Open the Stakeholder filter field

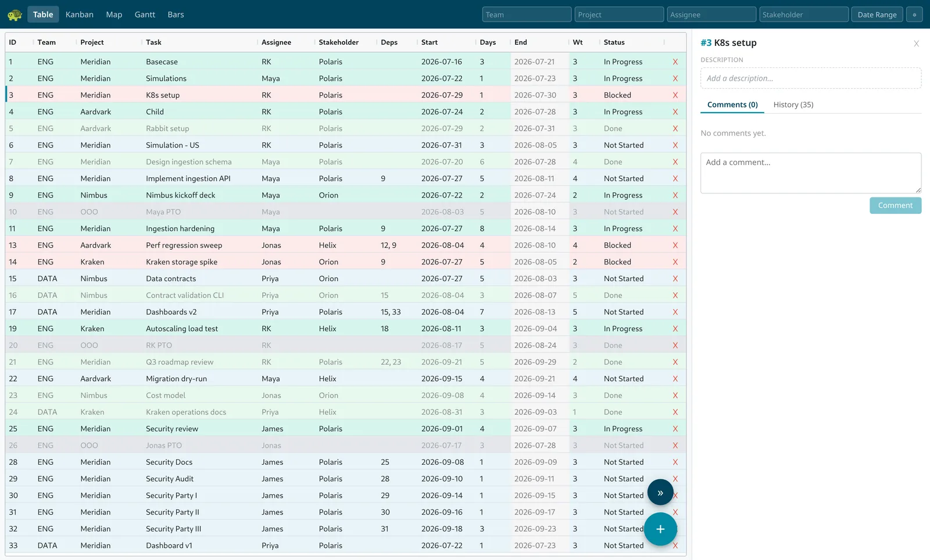click(x=804, y=15)
